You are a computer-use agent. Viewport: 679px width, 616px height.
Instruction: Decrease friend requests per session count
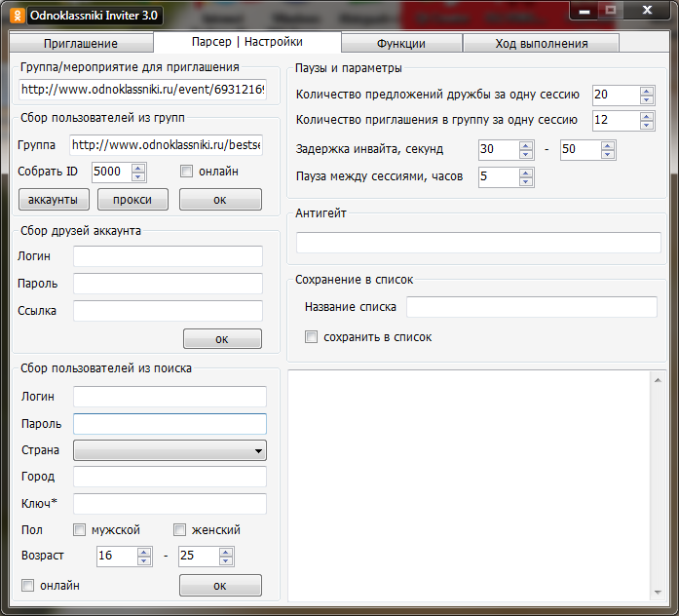point(647,99)
